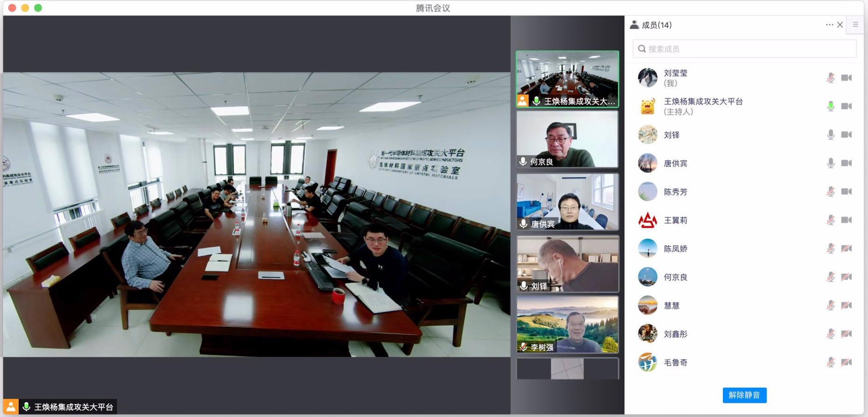Select 刘鑫彤 in the members list
The width and height of the screenshot is (868, 417).
click(x=676, y=334)
